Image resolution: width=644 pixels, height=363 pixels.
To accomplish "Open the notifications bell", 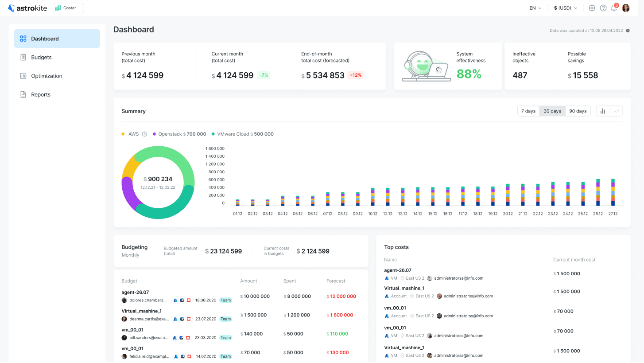I will click(614, 8).
